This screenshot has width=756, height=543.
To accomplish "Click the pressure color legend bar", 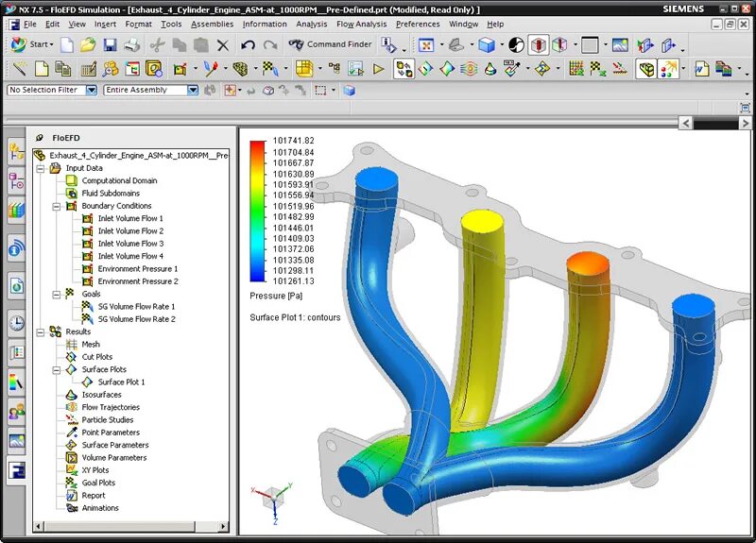I will coord(258,211).
